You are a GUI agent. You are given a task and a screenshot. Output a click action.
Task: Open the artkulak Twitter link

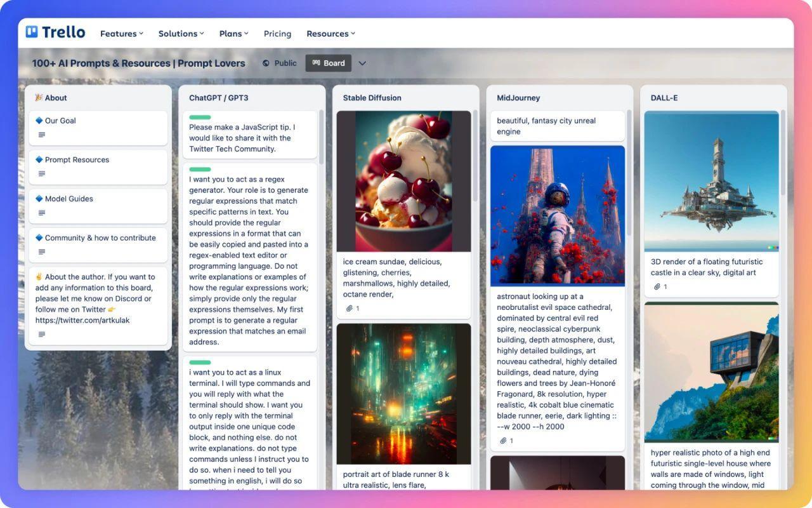pyautogui.click(x=82, y=320)
